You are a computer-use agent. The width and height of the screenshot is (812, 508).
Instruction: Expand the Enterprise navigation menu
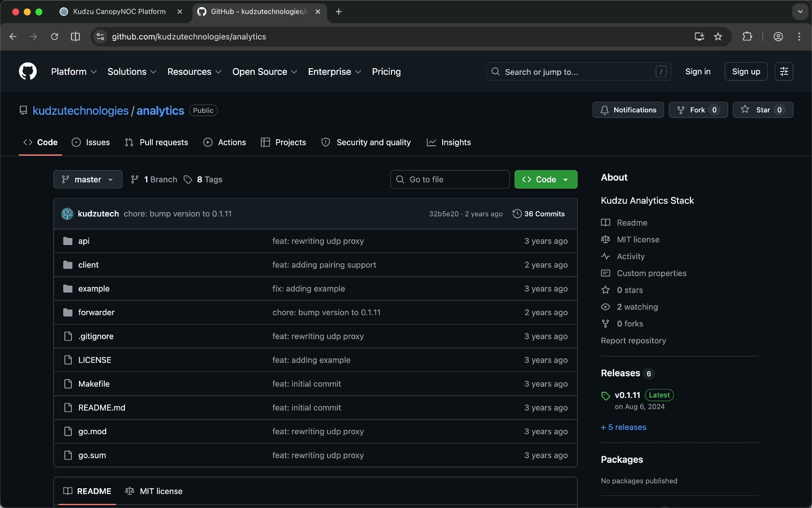(x=335, y=71)
